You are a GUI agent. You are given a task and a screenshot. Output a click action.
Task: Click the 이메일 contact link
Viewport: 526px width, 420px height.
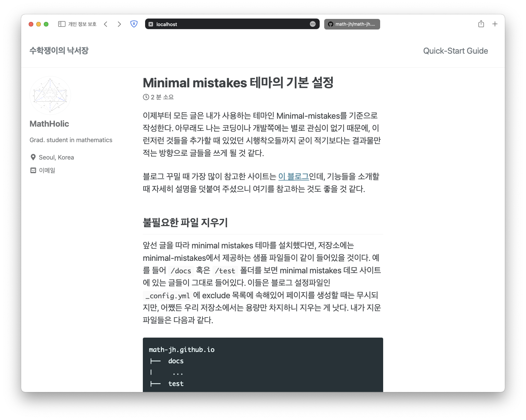pyautogui.click(x=47, y=170)
